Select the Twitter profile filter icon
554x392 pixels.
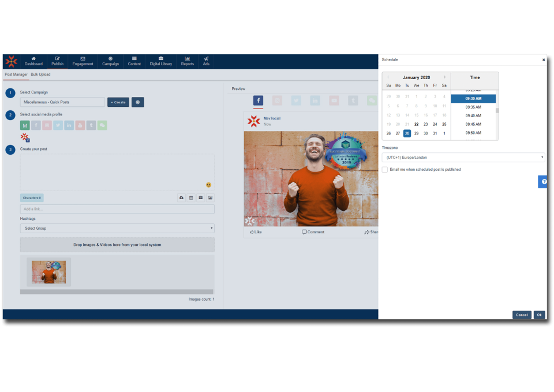[x=58, y=125]
